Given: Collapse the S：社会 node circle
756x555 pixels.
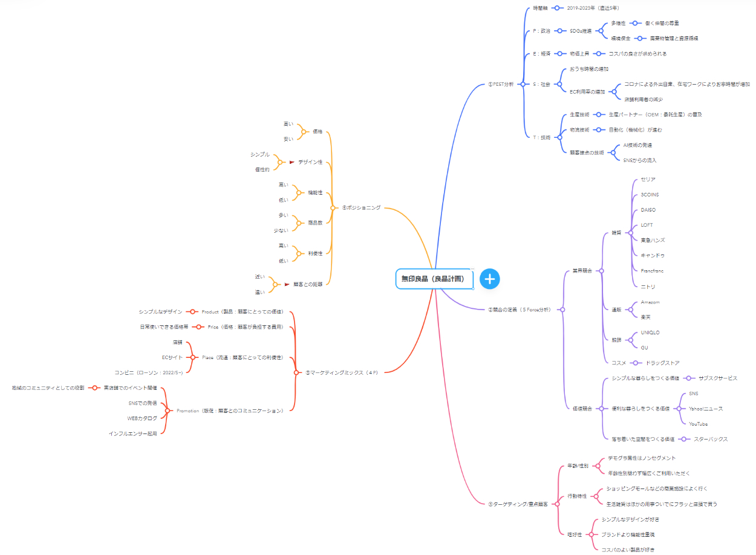Looking at the screenshot, I should (x=560, y=84).
